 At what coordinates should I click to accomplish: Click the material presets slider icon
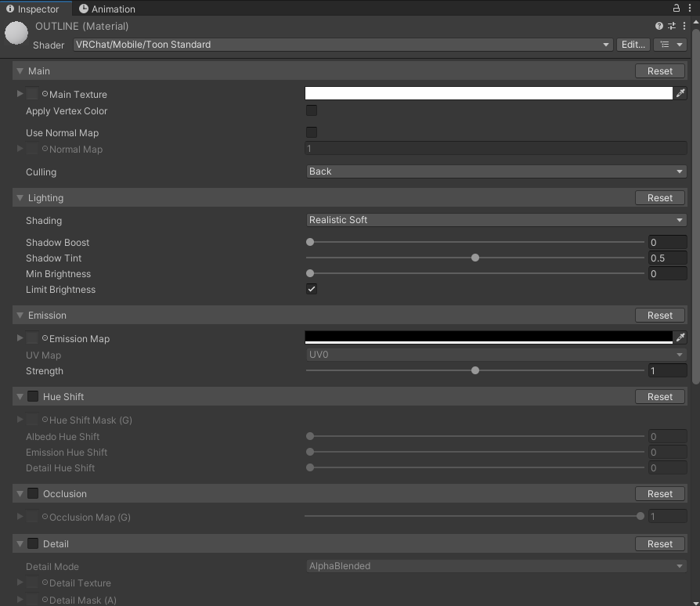(x=671, y=26)
